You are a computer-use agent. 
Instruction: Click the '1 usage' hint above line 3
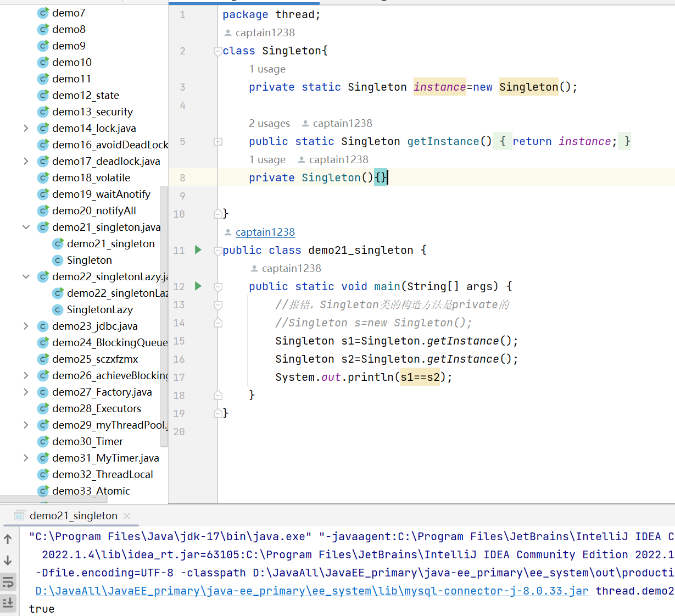[x=267, y=69]
